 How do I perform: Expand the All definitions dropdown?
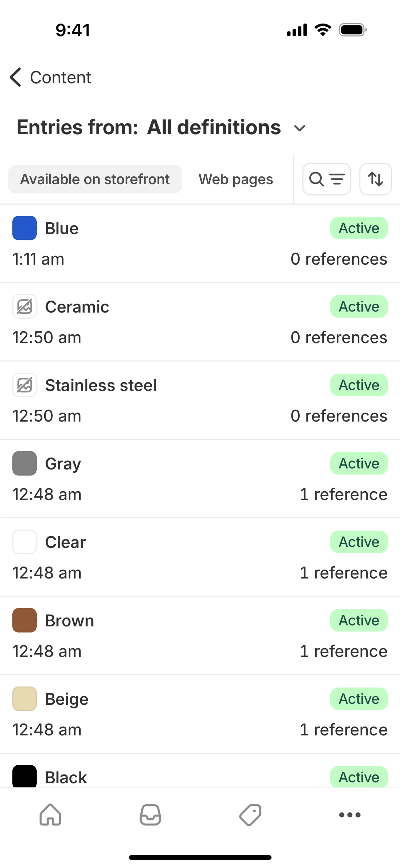pos(299,128)
